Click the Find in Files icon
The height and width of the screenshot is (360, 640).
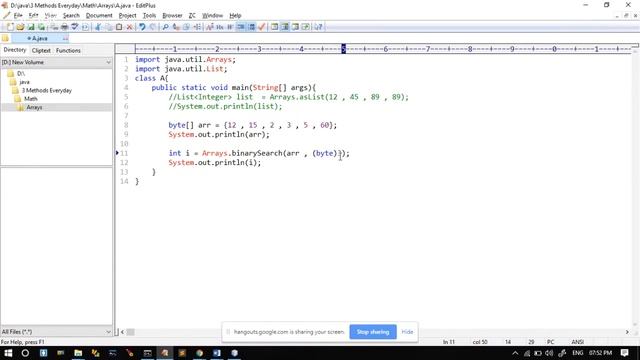(187, 27)
